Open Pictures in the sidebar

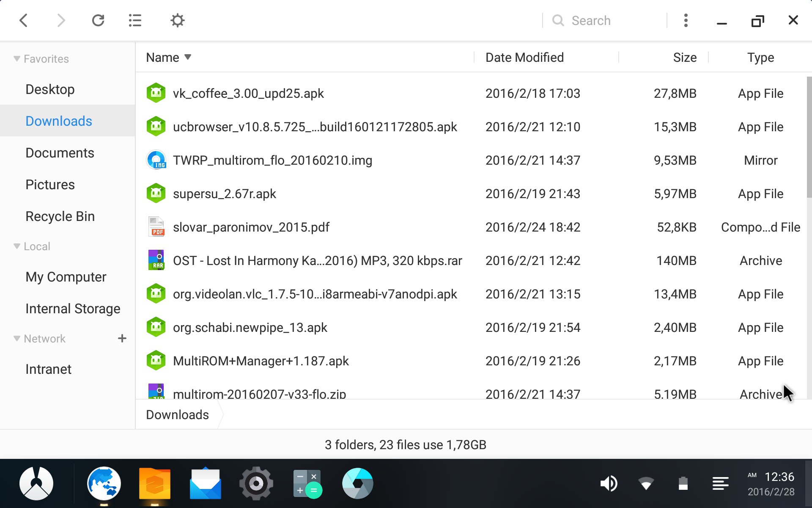(x=68, y=185)
